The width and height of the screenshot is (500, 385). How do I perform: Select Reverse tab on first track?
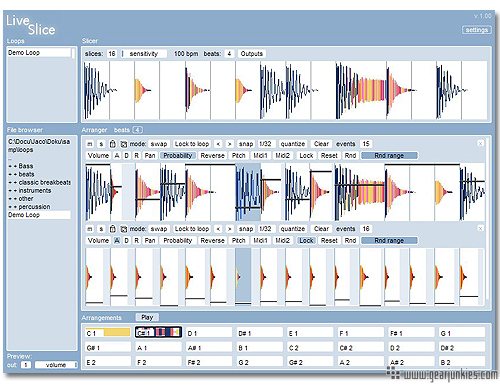pos(212,156)
